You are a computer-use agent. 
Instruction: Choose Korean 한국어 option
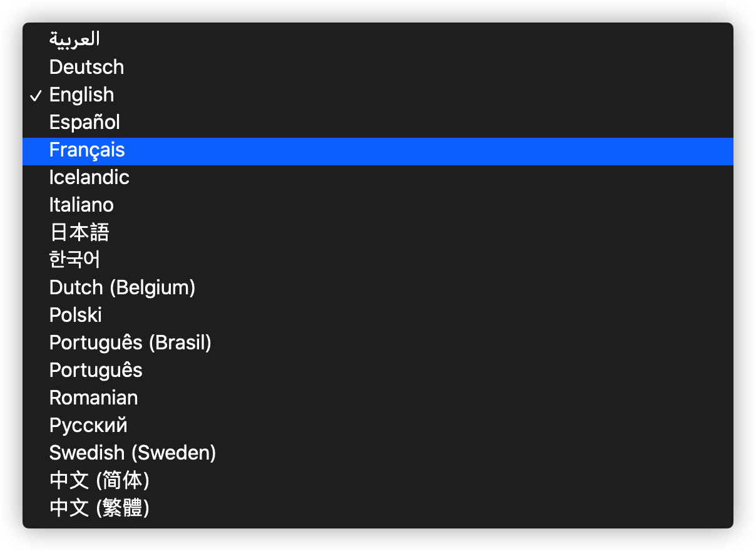[x=377, y=259]
